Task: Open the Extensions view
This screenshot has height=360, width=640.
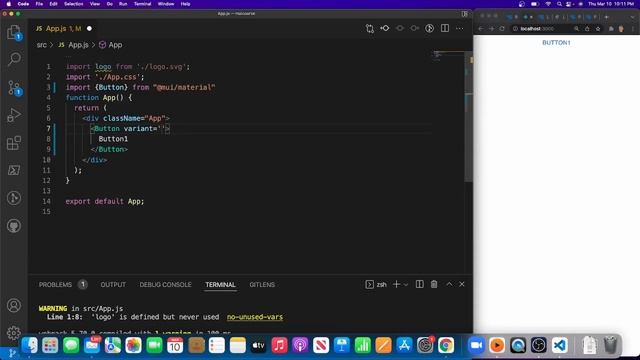Action: click(x=14, y=143)
